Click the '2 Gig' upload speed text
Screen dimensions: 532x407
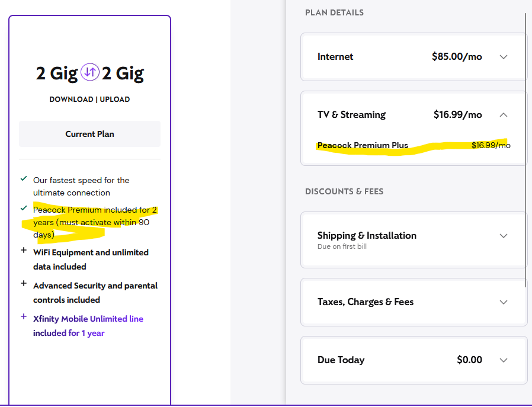coord(123,73)
